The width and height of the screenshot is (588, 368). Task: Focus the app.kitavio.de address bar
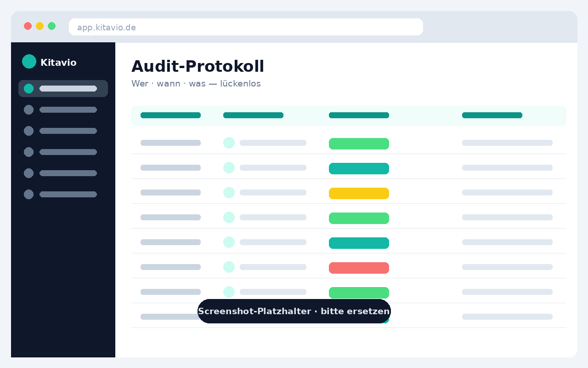tap(246, 27)
